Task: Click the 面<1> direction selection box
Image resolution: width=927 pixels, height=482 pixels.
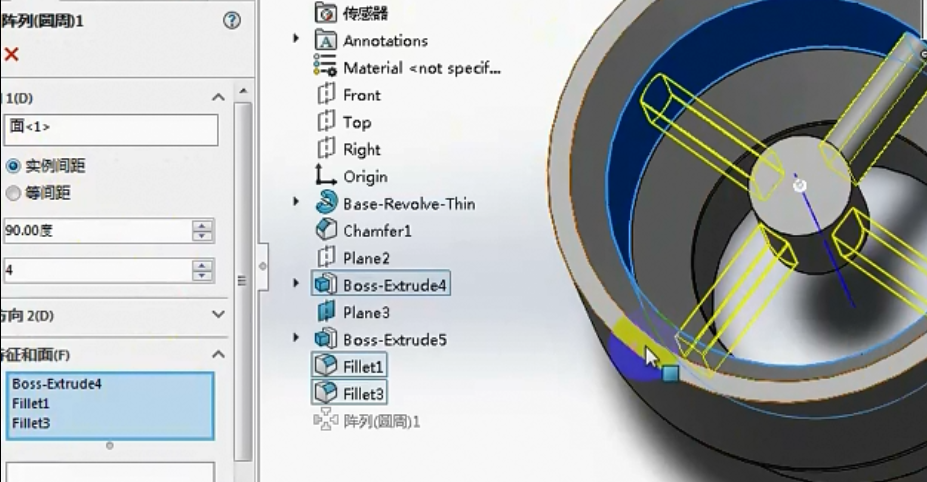Action: coord(110,129)
